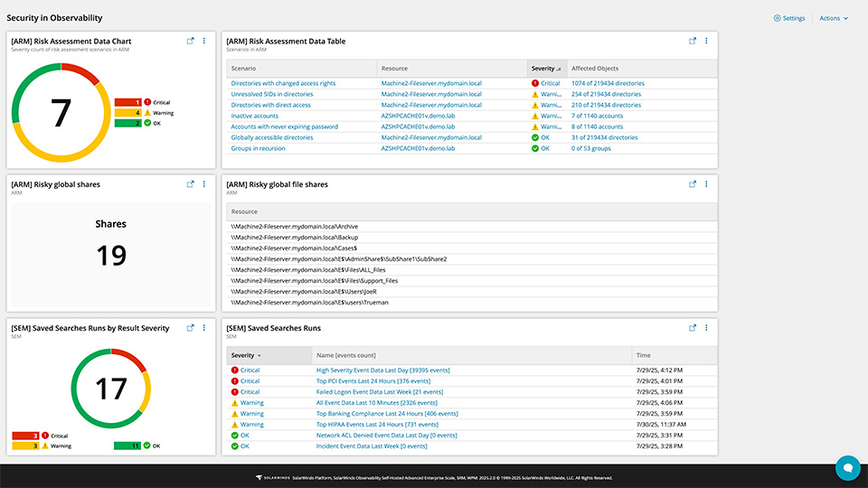Open Directories with changed access rights link
Screen dimensions: 868x488
283,83
